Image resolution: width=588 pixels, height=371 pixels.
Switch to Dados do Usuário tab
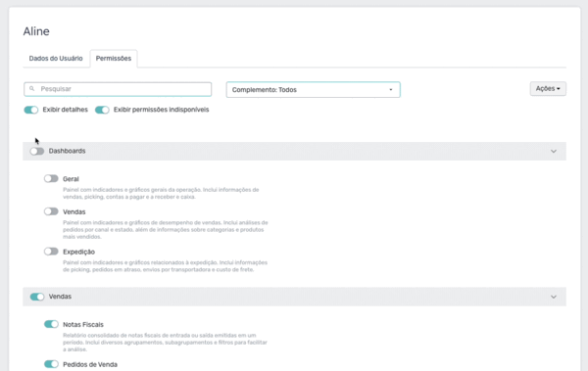[56, 59]
